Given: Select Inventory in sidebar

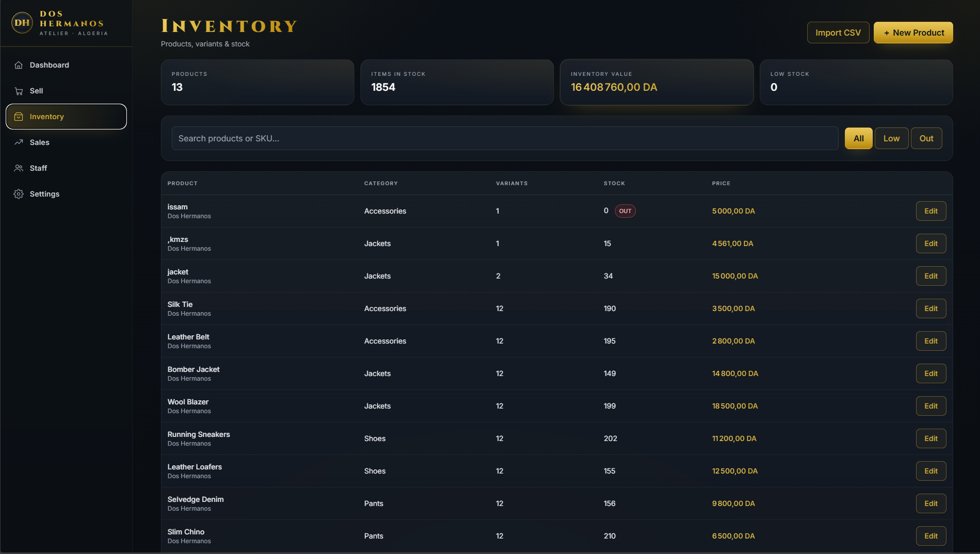Looking at the screenshot, I should coord(66,117).
